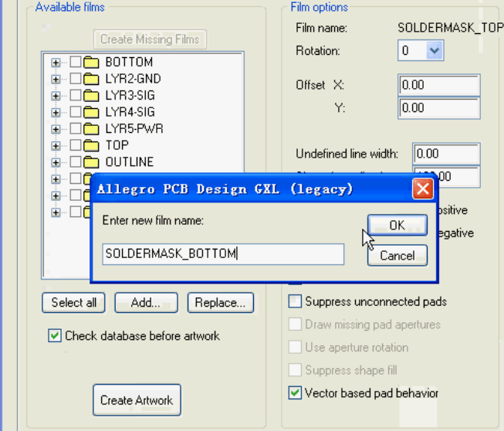Click the LYR2-GND folder icon

[91, 79]
